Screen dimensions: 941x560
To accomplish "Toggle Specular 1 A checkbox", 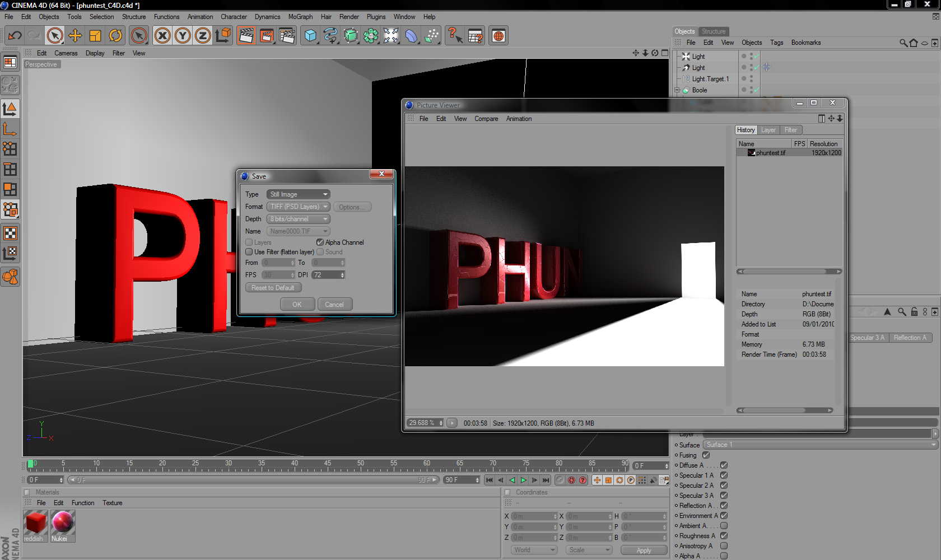I will 724,475.
